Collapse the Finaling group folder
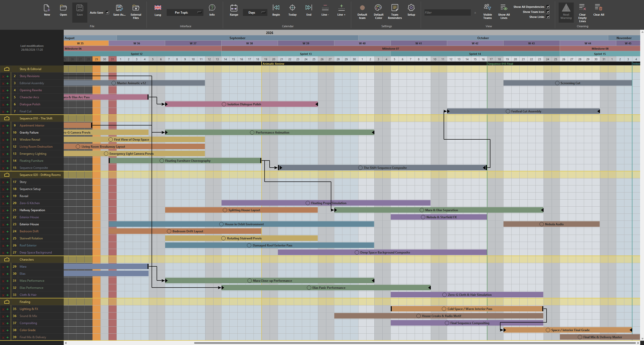The height and width of the screenshot is (345, 644). (7, 302)
